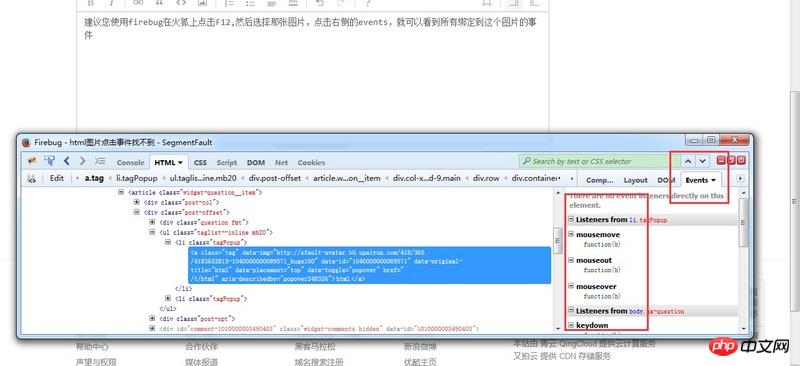Go back with the blue left arrow
The width and height of the screenshot is (800, 366).
click(x=66, y=161)
